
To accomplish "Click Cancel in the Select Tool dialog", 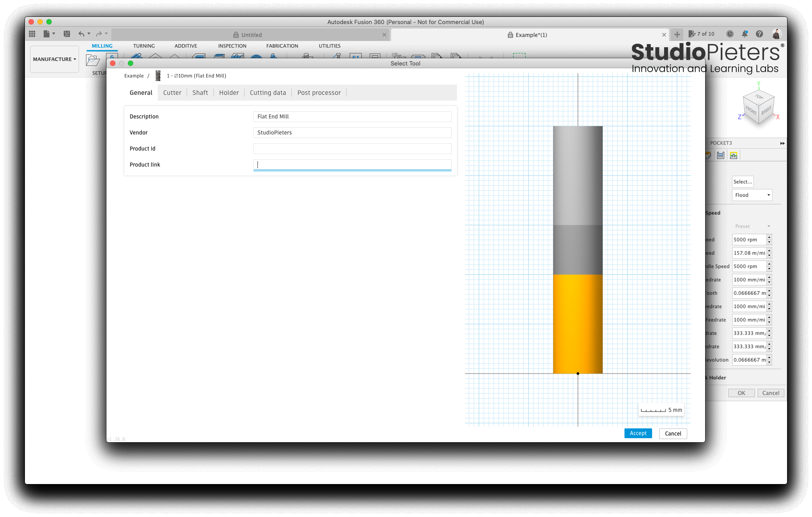I will 673,433.
